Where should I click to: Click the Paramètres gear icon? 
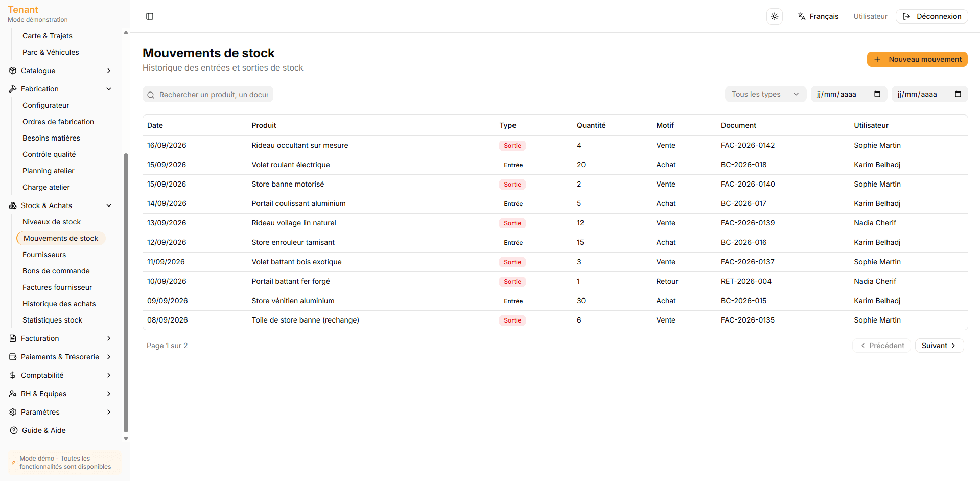[13, 412]
